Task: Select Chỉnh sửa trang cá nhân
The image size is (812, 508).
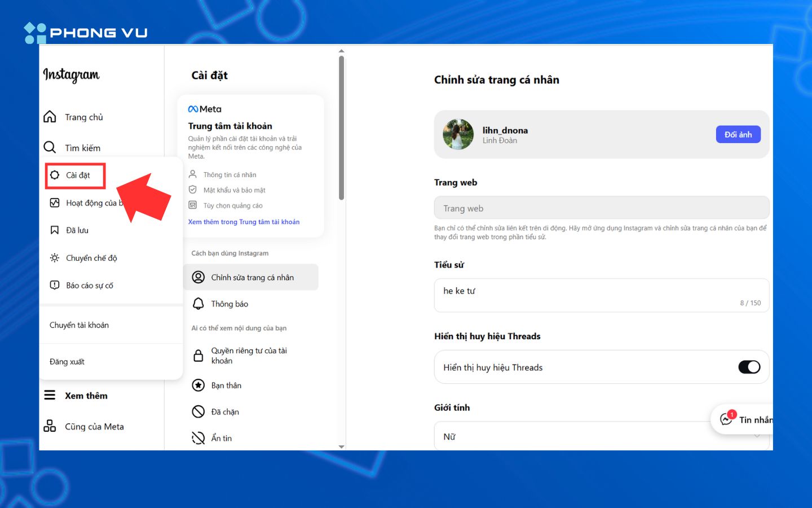Action: click(251, 277)
